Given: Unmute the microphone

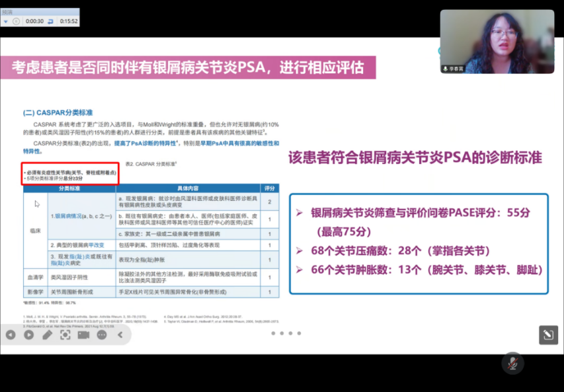Looking at the screenshot, I should (511, 362).
